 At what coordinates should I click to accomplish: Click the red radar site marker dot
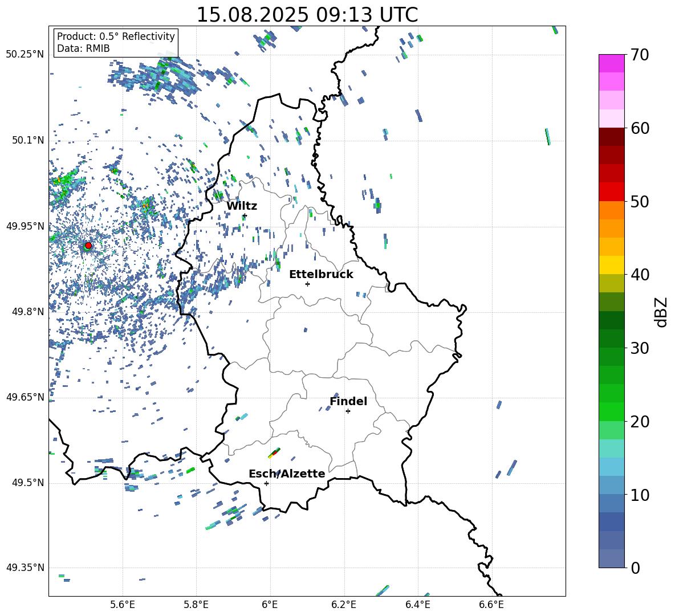pos(88,245)
